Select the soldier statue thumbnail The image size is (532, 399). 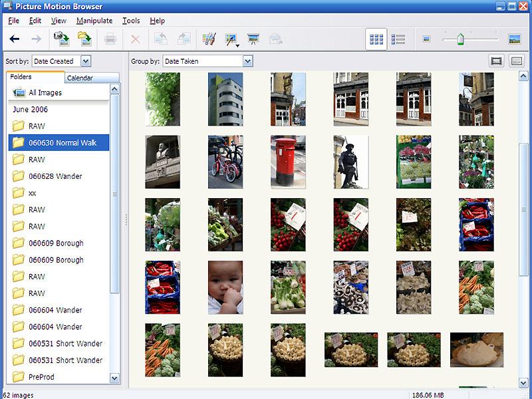[x=351, y=162]
